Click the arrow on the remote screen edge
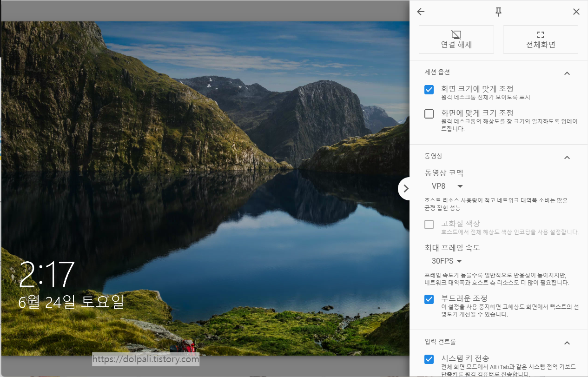The image size is (588, 377). (x=405, y=188)
